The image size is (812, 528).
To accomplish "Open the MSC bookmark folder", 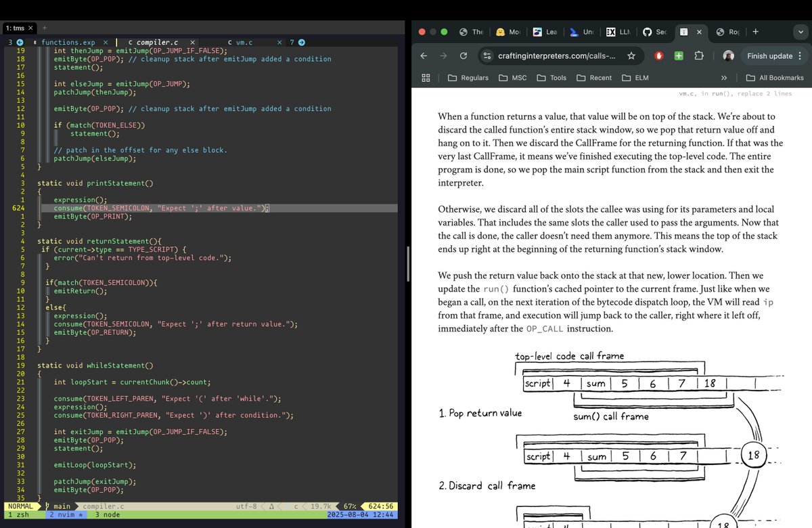I will (x=513, y=78).
